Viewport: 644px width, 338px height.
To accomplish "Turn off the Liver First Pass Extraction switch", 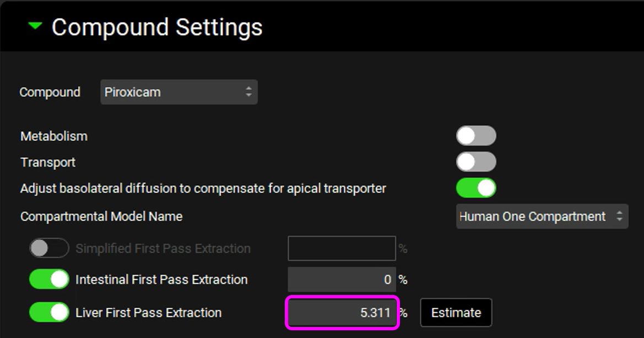I will [49, 313].
